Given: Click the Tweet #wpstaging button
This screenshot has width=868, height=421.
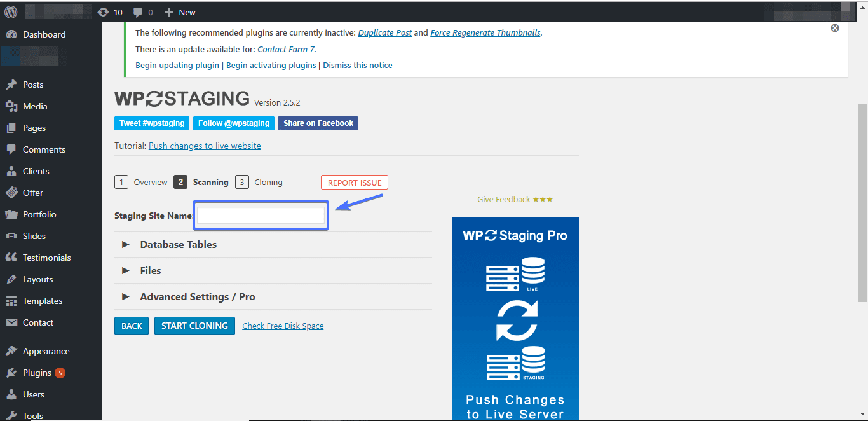Looking at the screenshot, I should pyautogui.click(x=152, y=123).
